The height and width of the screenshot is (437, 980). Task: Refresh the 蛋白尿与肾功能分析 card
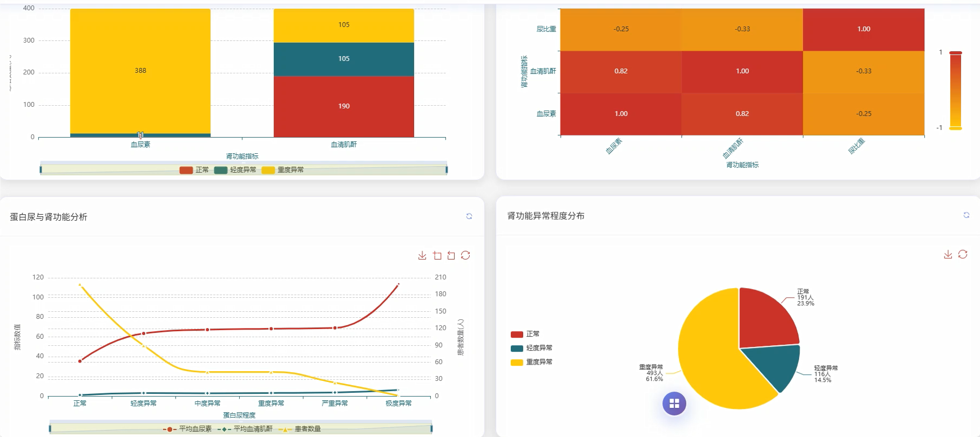pyautogui.click(x=469, y=216)
